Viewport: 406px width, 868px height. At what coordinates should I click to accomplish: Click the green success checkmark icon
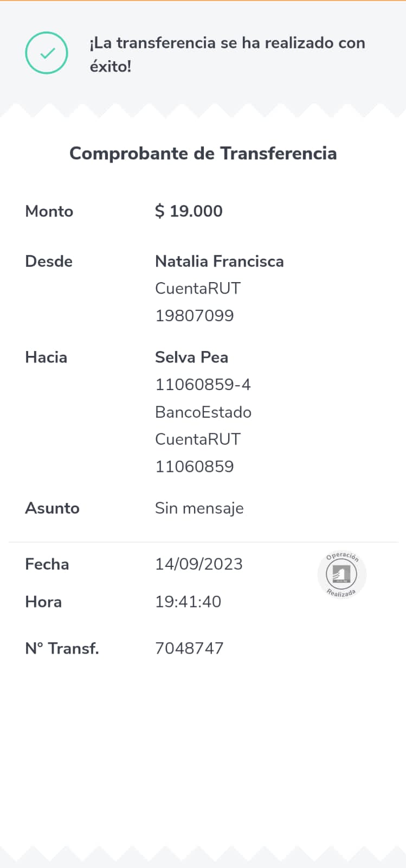coord(47,53)
